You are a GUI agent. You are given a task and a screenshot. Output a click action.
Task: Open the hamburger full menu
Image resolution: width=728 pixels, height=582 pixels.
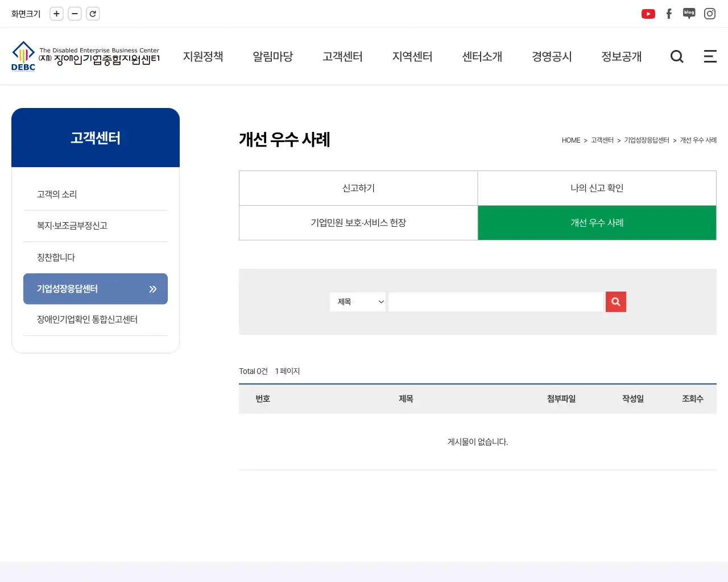pos(710,56)
